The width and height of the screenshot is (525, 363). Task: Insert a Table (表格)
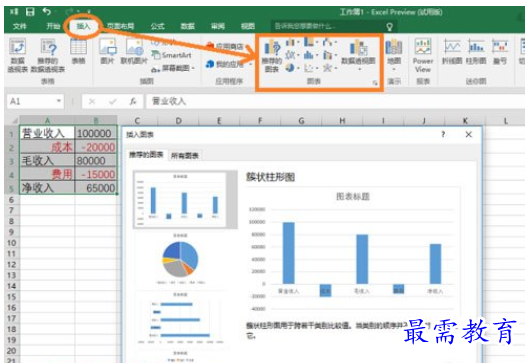78,51
